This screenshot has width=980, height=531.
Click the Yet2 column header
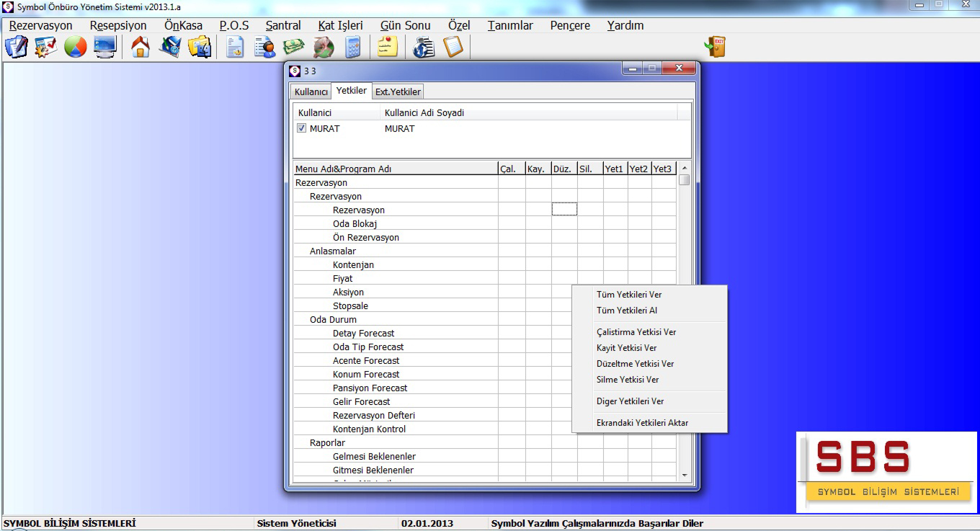coord(640,169)
